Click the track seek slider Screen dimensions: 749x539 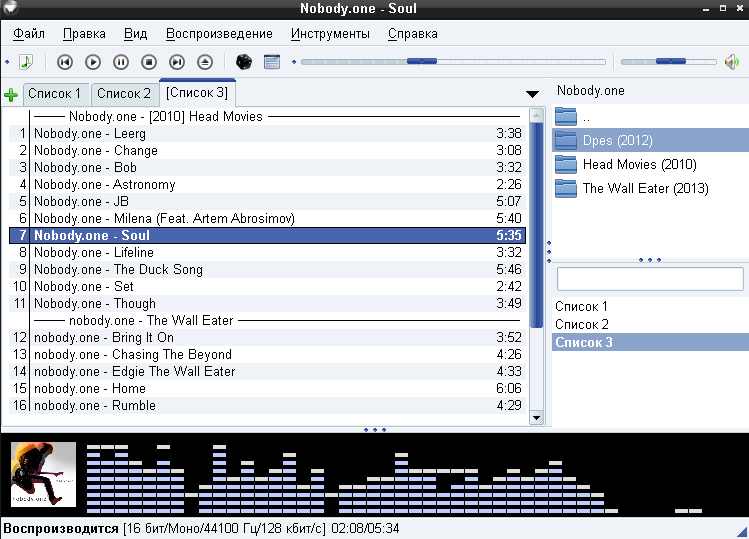coord(453,62)
